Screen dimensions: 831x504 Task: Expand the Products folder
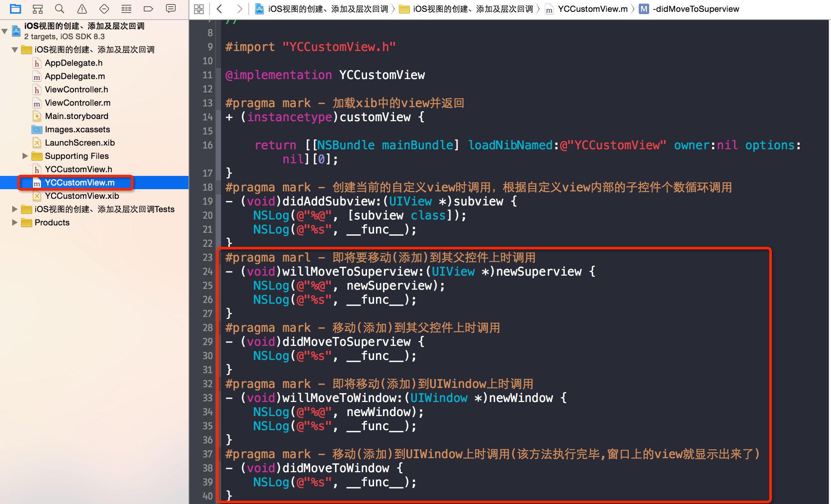tap(14, 222)
